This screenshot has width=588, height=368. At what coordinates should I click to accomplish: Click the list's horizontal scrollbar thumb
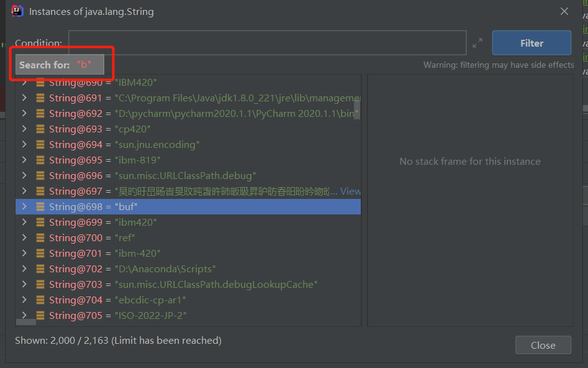tap(26, 322)
